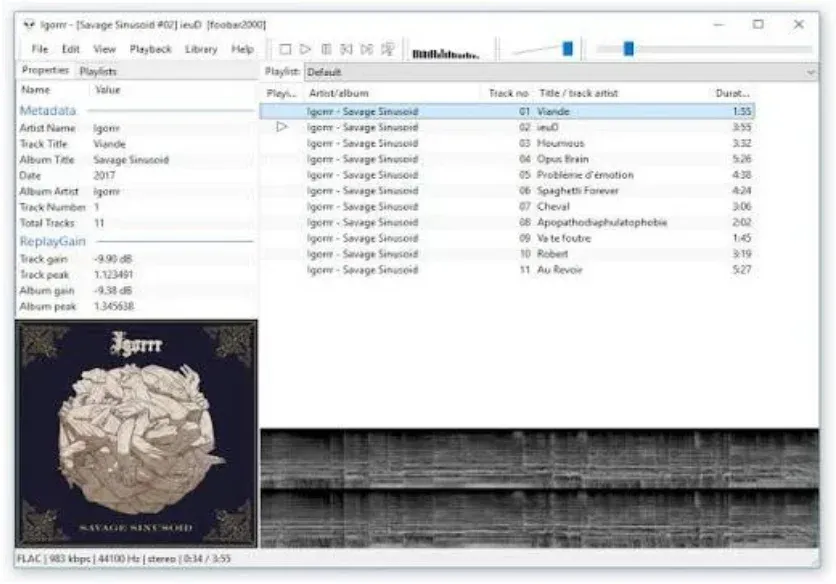Click the Playing column header

pos(282,93)
